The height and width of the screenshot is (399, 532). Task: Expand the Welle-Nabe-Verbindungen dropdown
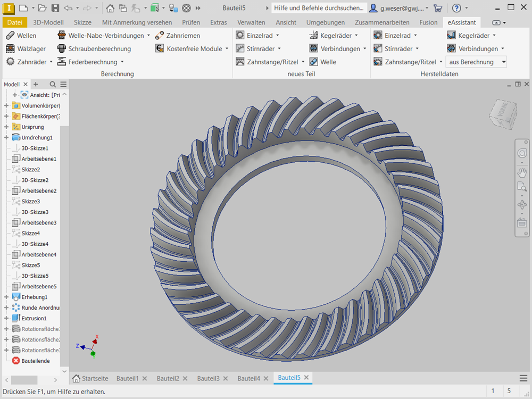click(148, 36)
